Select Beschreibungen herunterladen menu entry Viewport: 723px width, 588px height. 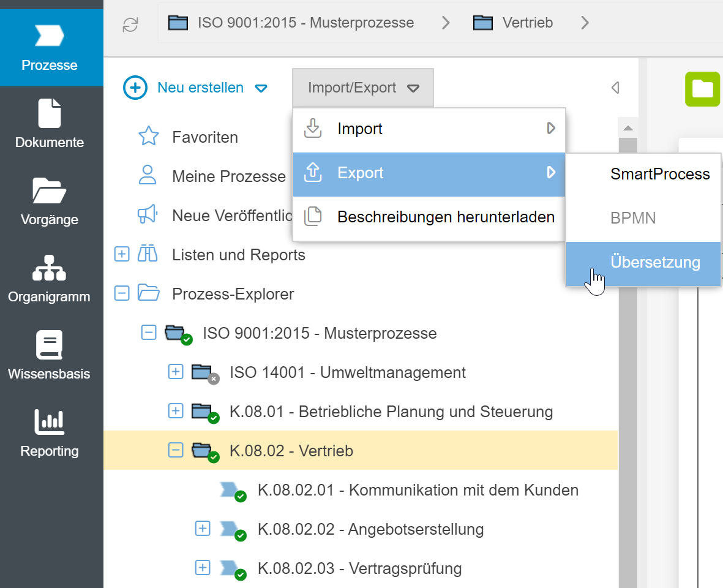[446, 217]
